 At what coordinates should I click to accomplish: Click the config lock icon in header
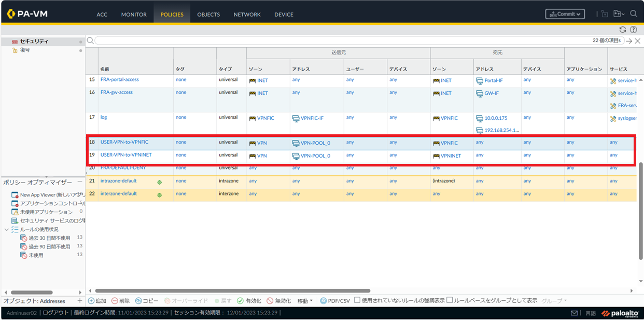(x=605, y=14)
